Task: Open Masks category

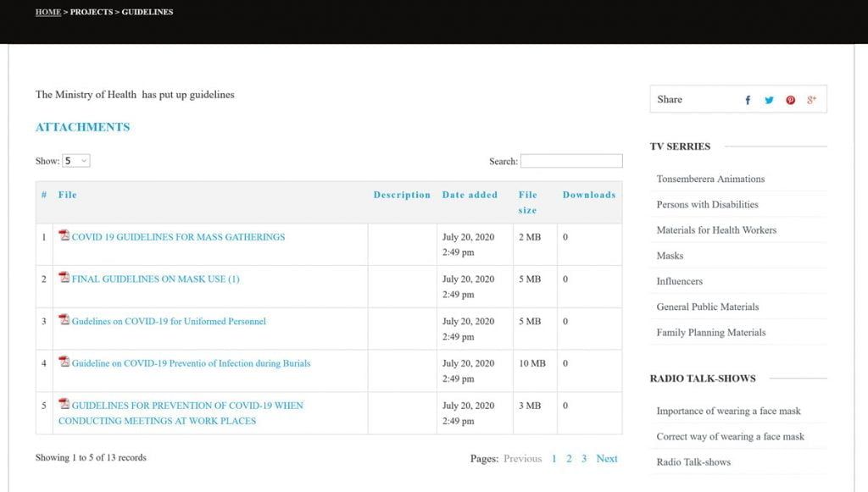Action: 670,256
